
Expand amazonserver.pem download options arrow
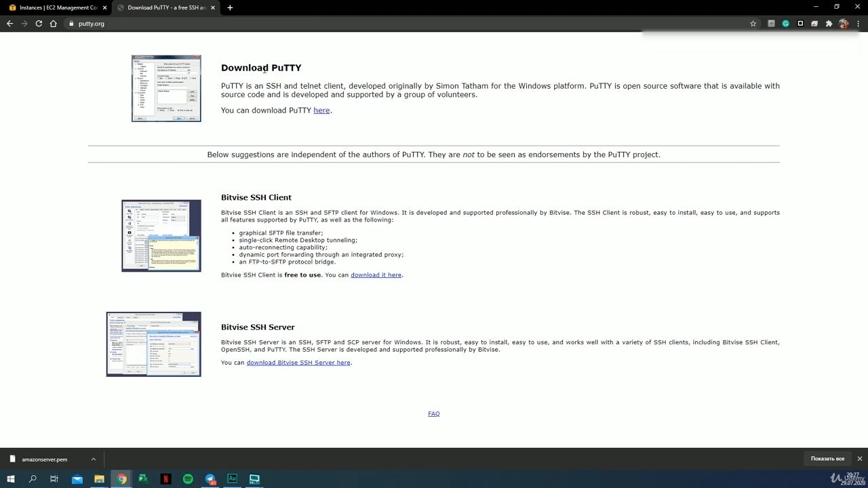pos(94,459)
